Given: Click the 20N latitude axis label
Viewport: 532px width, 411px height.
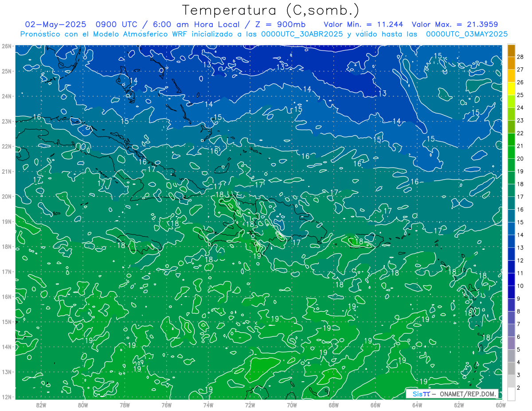Looking at the screenshot, I should 6,196.
